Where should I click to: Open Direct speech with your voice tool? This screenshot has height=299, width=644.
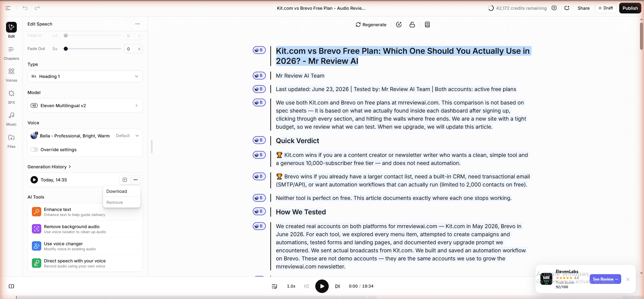point(85,263)
